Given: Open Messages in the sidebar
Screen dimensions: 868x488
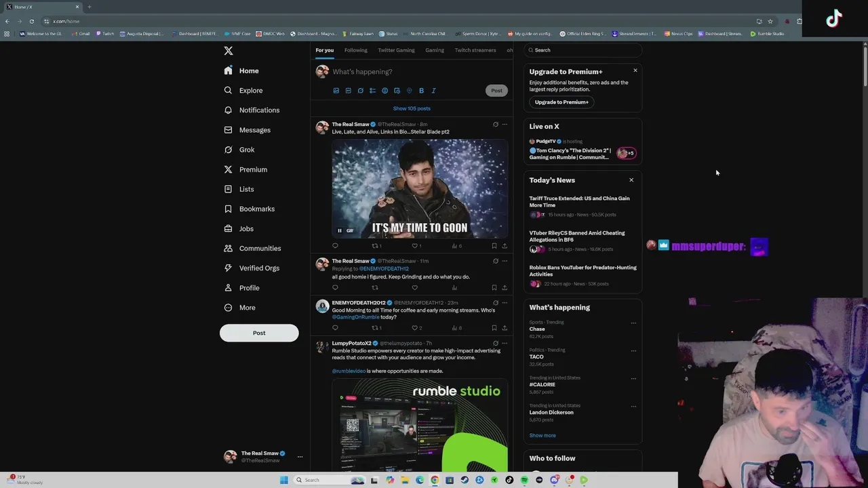Looking at the screenshot, I should click(248, 130).
